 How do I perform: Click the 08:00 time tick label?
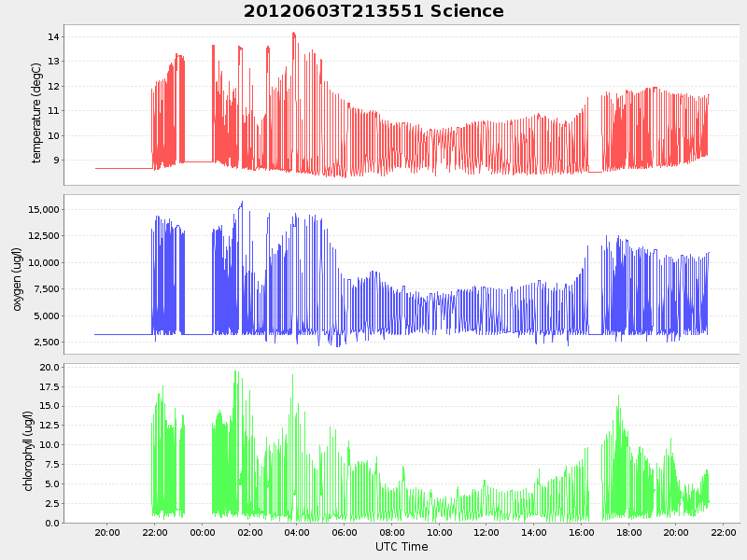click(391, 532)
